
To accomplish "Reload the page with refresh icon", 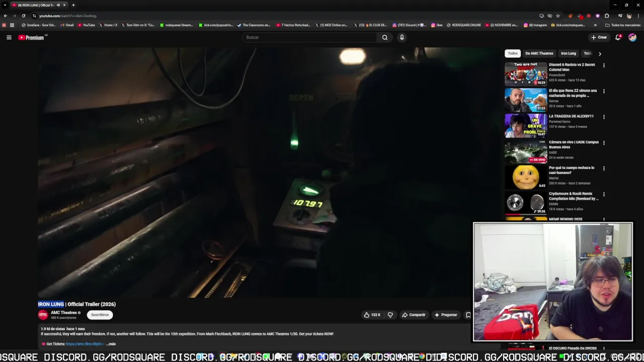I will click(x=23, y=16).
